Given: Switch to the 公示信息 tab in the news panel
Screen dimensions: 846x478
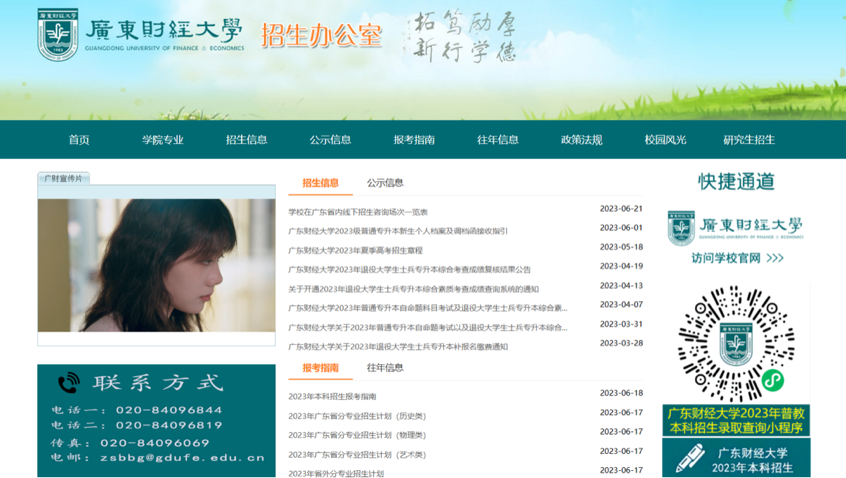Looking at the screenshot, I should (x=385, y=183).
